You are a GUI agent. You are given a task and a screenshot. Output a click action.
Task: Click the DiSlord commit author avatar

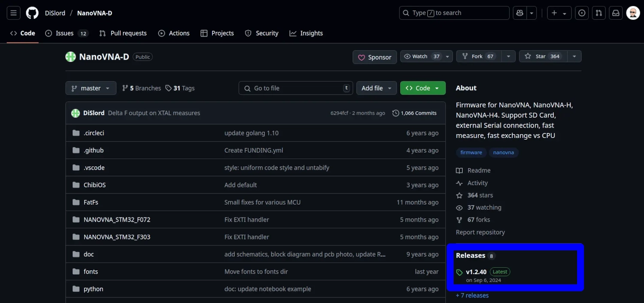[76, 113]
